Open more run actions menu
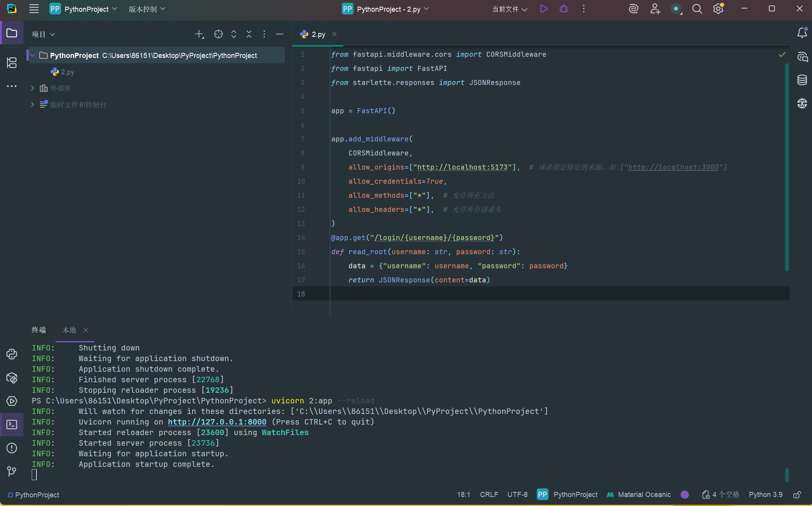This screenshot has width=812, height=506. (584, 9)
